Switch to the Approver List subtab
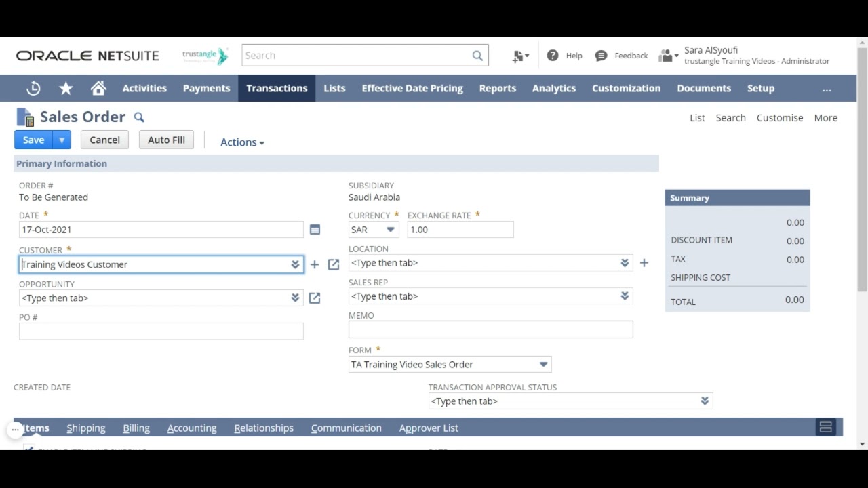This screenshot has height=488, width=868. click(429, 428)
